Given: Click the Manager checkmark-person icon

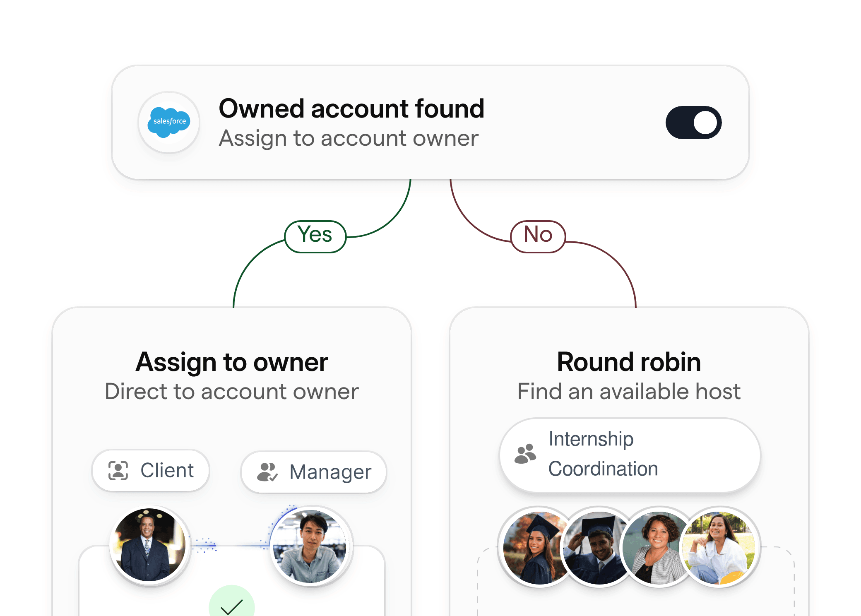Looking at the screenshot, I should pyautogui.click(x=267, y=472).
